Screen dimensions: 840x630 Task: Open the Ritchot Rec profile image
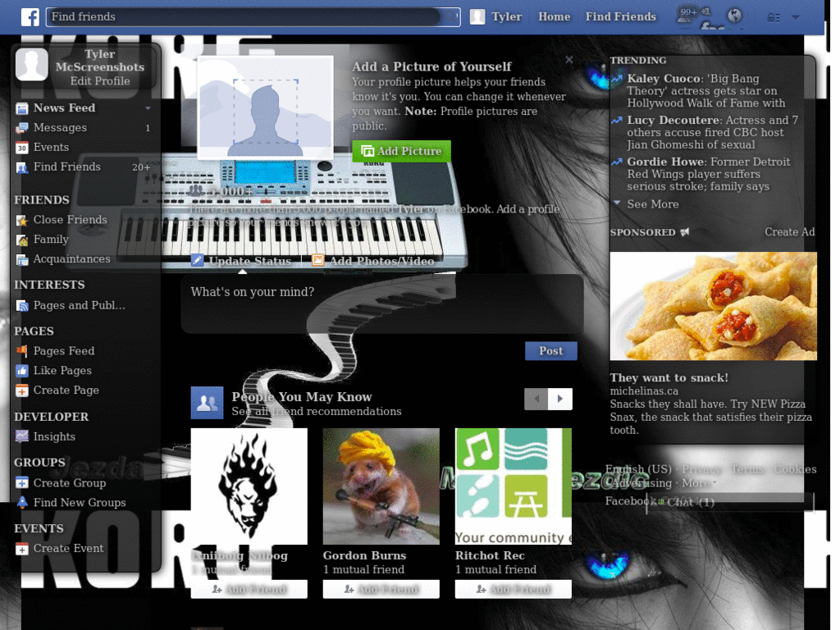point(514,486)
